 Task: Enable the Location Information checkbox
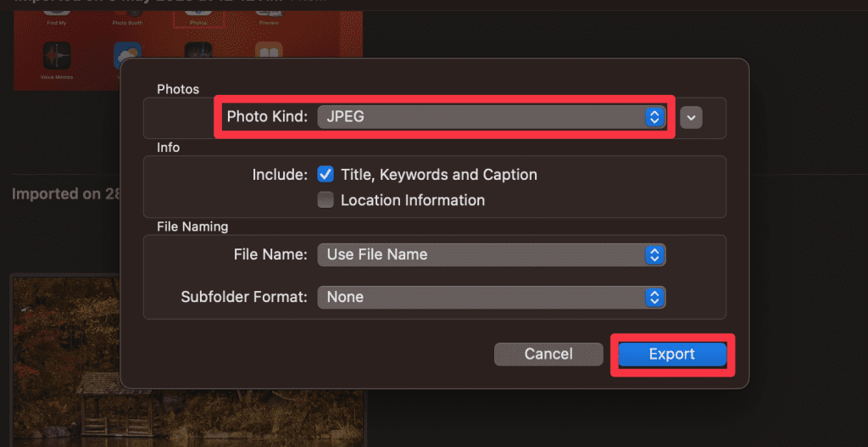coord(325,201)
